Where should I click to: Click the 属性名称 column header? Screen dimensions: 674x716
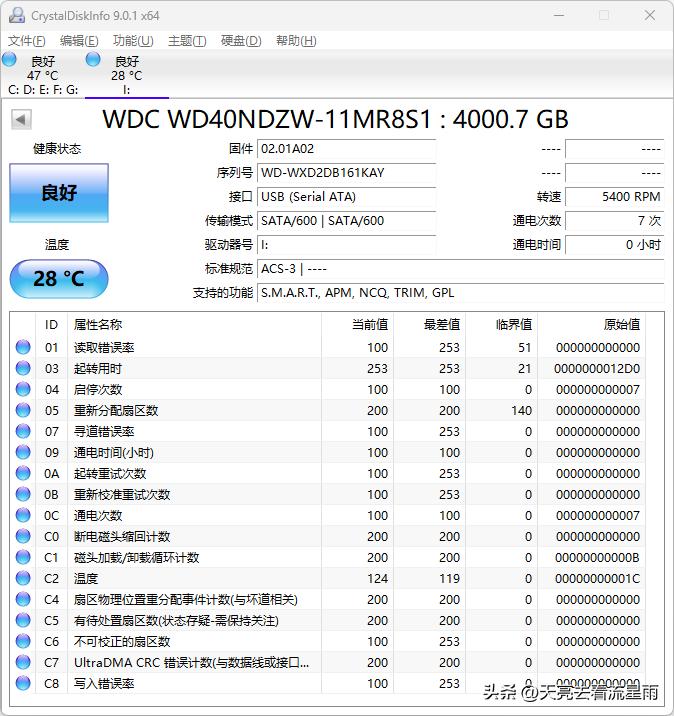194,325
